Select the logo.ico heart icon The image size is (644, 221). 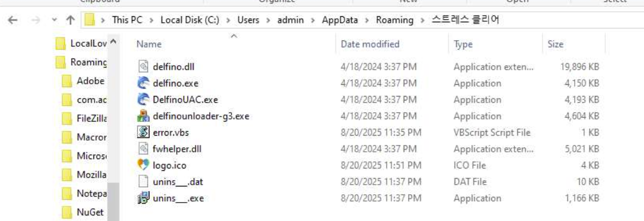click(143, 165)
